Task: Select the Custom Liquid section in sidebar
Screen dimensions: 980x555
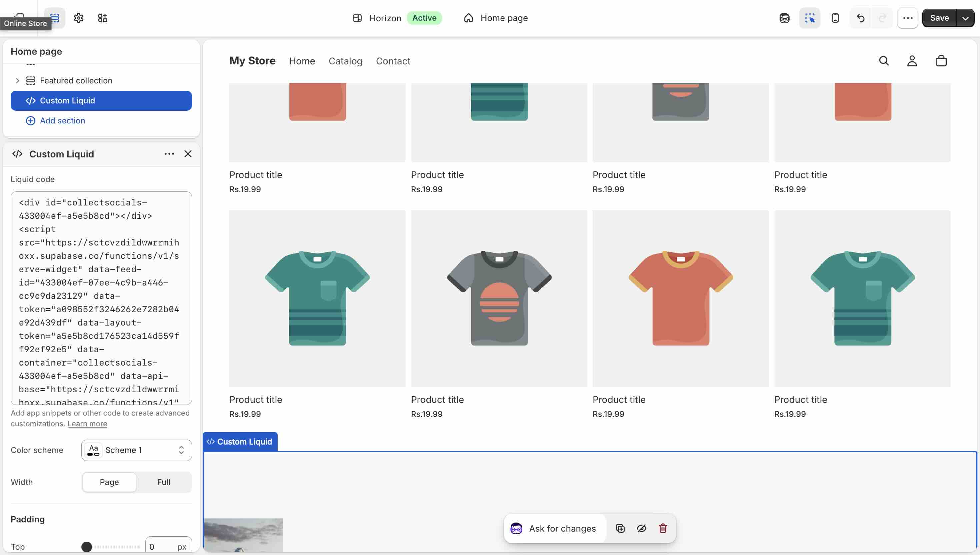Action: [x=101, y=101]
